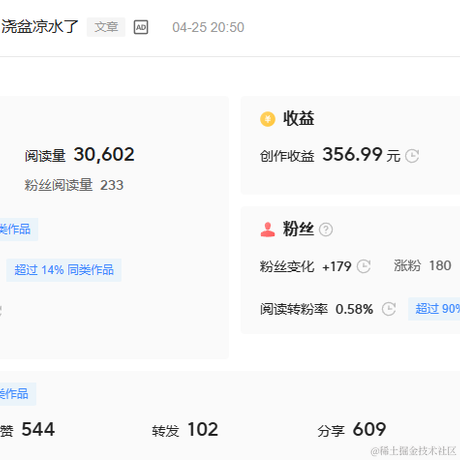The image size is (460, 460).
Task: Click the 分享 label
Action: tap(331, 431)
